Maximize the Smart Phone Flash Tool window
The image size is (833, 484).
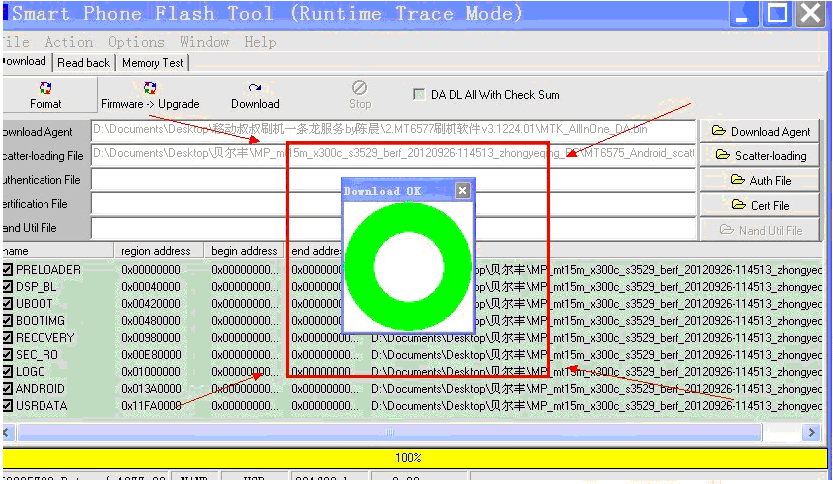[x=777, y=13]
